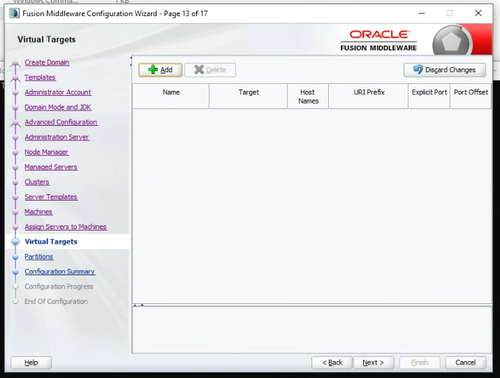The width and height of the screenshot is (500, 378).
Task: Select current Virtual Targets step
Action: pos(51,242)
